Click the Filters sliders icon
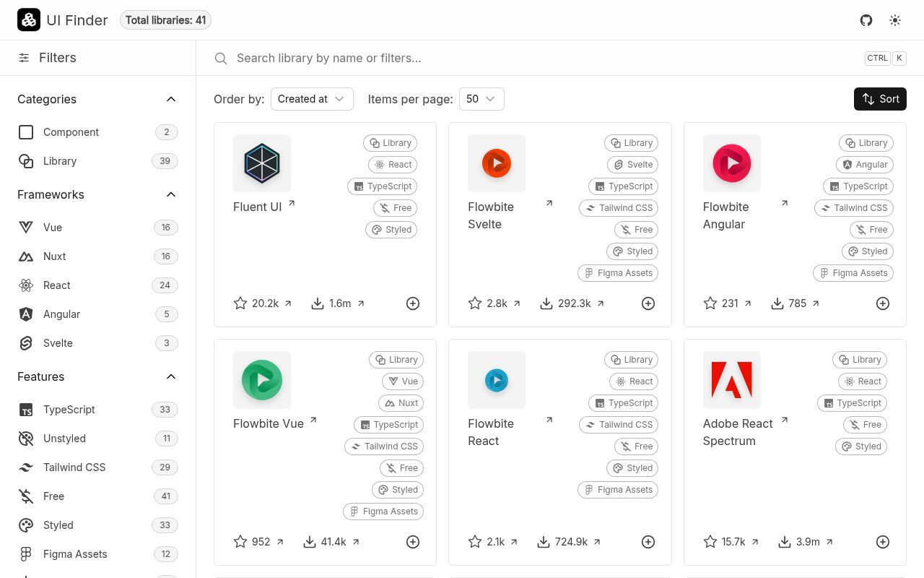The height and width of the screenshot is (578, 924). click(24, 58)
